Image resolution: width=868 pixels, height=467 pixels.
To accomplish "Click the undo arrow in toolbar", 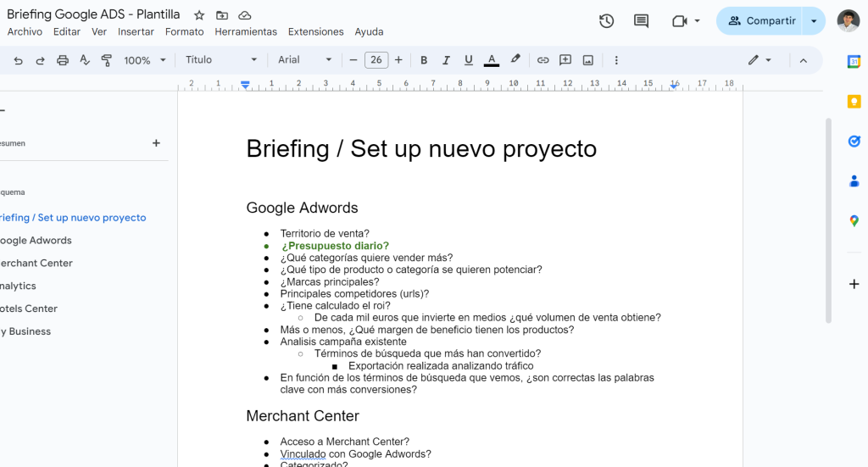I will pyautogui.click(x=18, y=60).
